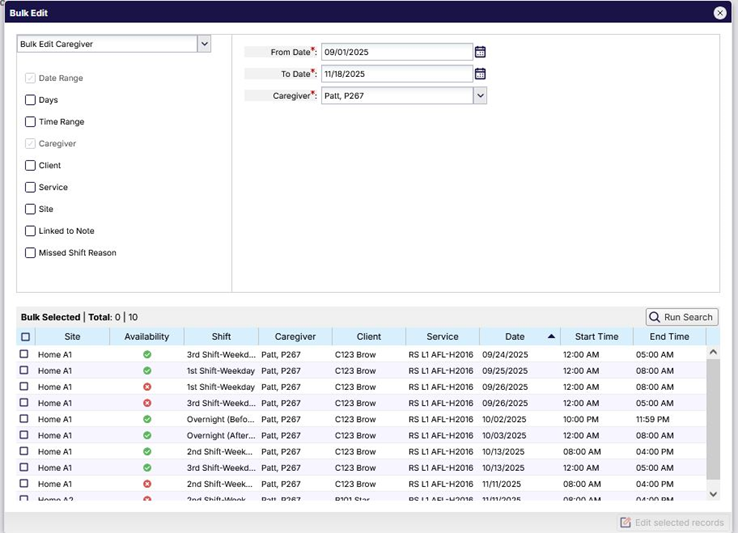This screenshot has height=533, width=738.
Task: Click green availability icon for 10/02/2025 row
Action: (x=147, y=419)
